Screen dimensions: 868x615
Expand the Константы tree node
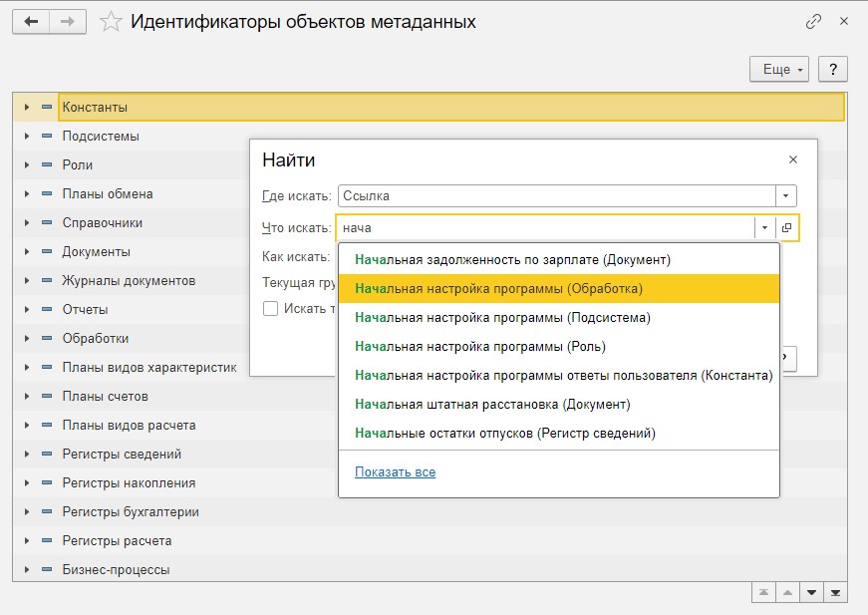(x=27, y=107)
